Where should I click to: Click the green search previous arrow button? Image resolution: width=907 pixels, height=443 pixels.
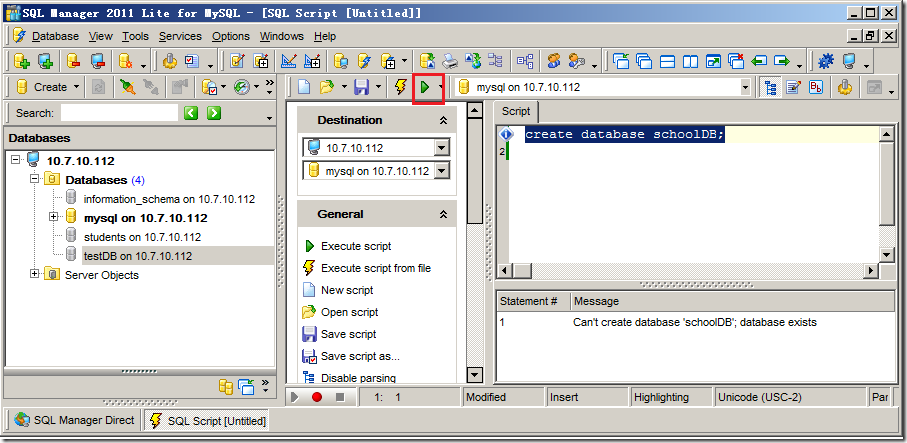191,113
